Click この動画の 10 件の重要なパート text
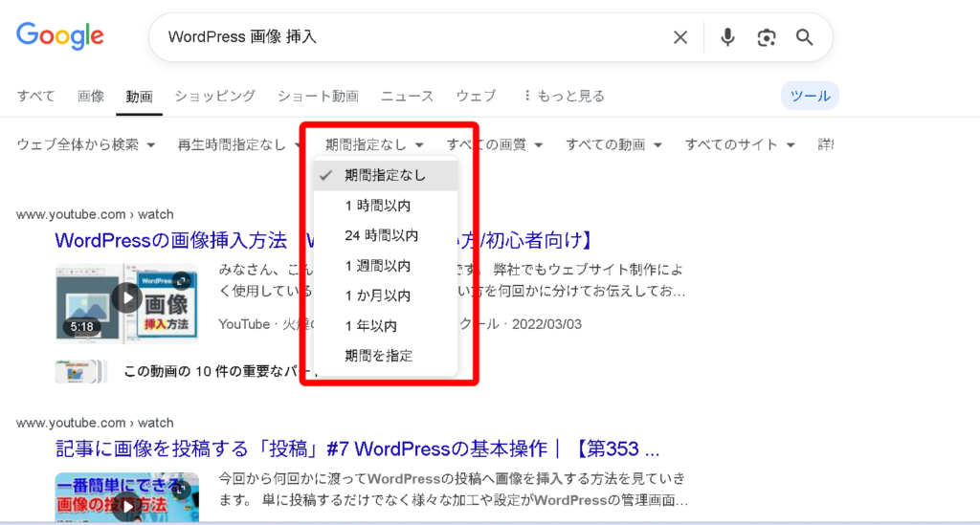Image resolution: width=980 pixels, height=525 pixels. click(221, 371)
